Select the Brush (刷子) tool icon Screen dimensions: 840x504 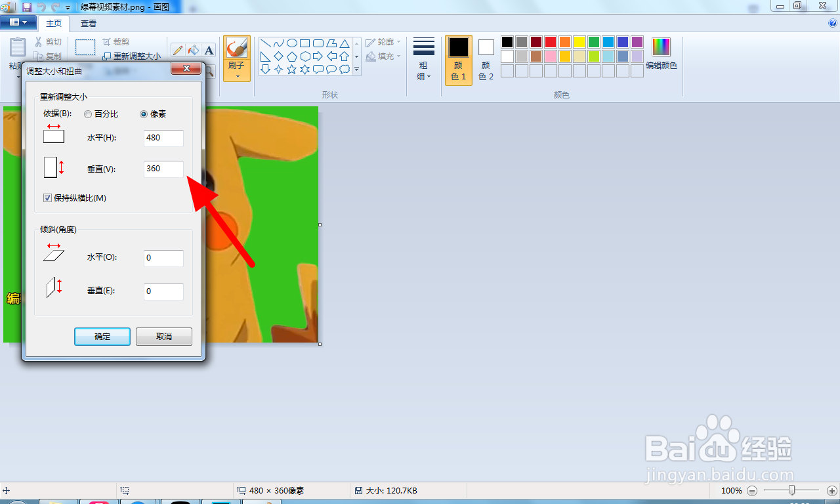(x=236, y=48)
